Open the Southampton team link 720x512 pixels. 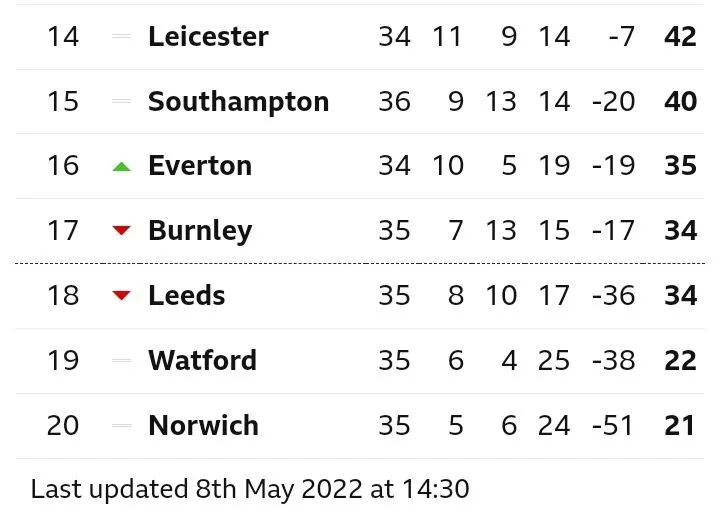pyautogui.click(x=238, y=102)
